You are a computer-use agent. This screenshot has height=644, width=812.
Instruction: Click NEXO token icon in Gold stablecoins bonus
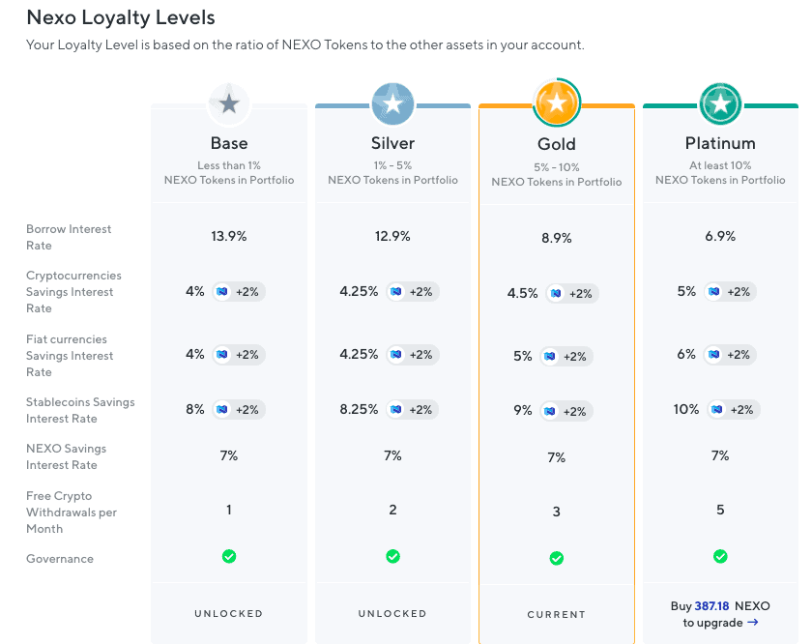(550, 411)
